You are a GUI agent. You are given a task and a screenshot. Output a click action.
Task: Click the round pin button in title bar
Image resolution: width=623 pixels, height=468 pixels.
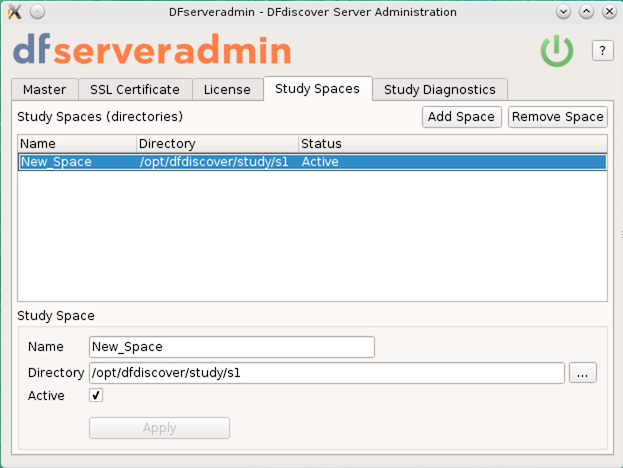tap(37, 12)
